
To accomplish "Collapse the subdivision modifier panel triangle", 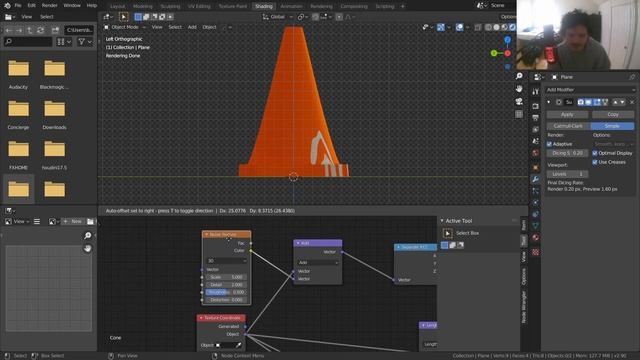I will (549, 102).
